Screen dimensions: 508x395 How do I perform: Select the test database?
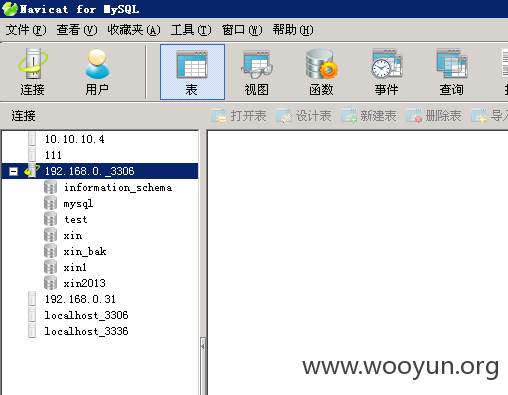pos(75,219)
